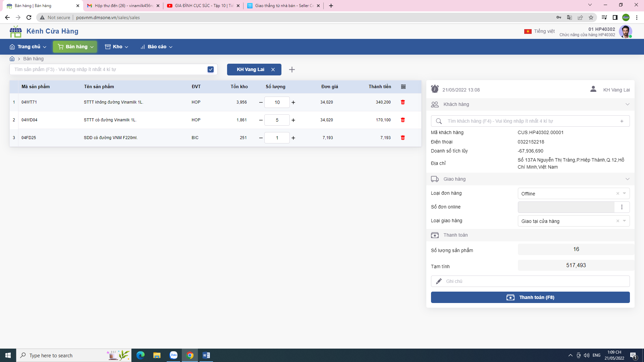Increase quantity of STTT có đường

(293, 120)
